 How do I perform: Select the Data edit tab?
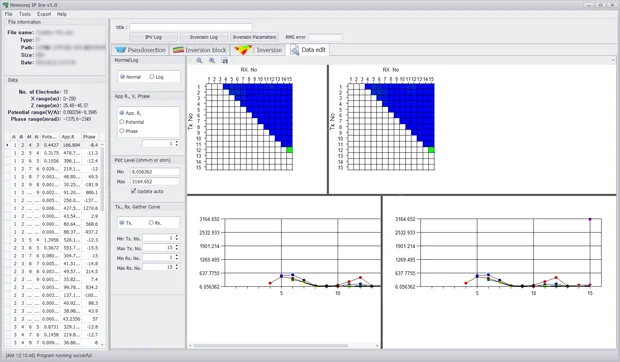pyautogui.click(x=308, y=50)
